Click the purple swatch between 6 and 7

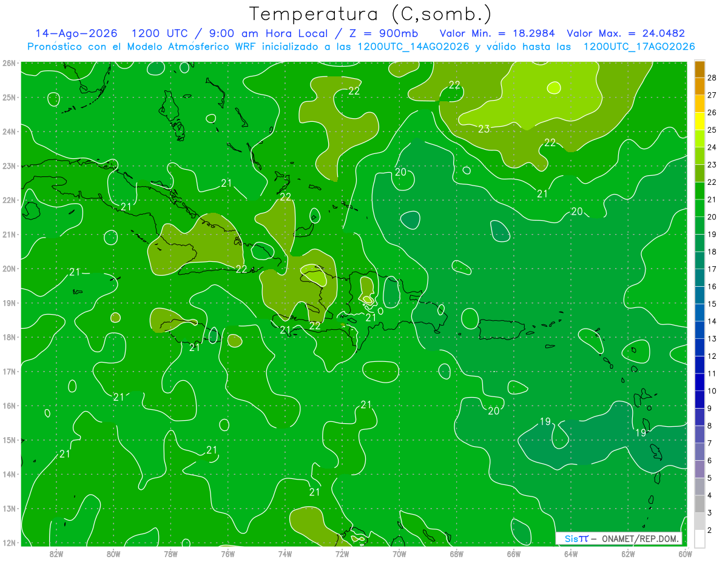699,452
